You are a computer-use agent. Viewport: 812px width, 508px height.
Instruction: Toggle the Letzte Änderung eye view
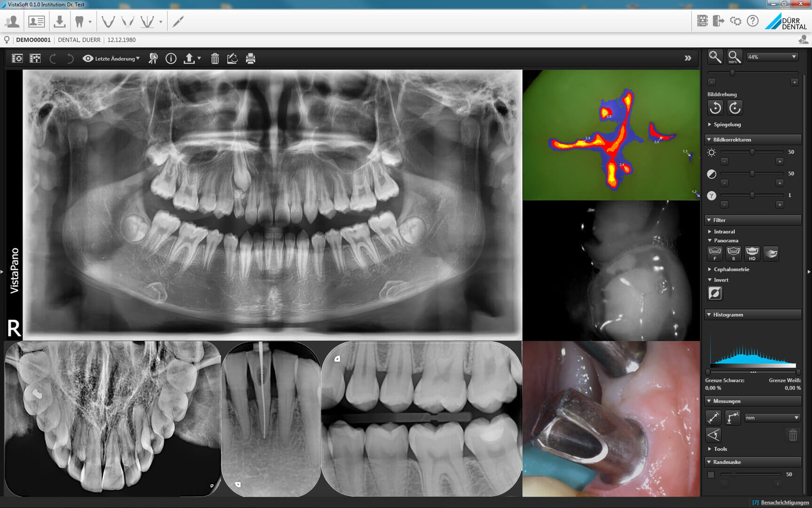pos(111,59)
